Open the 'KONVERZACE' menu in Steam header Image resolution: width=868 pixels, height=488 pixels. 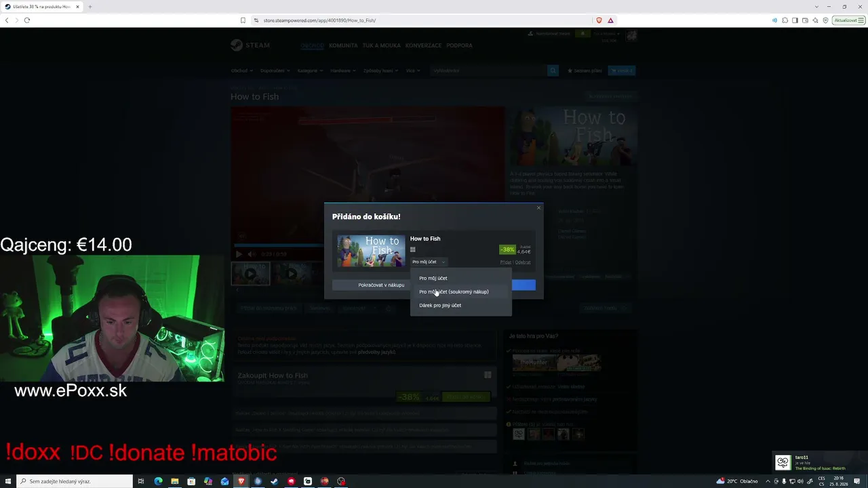click(423, 45)
